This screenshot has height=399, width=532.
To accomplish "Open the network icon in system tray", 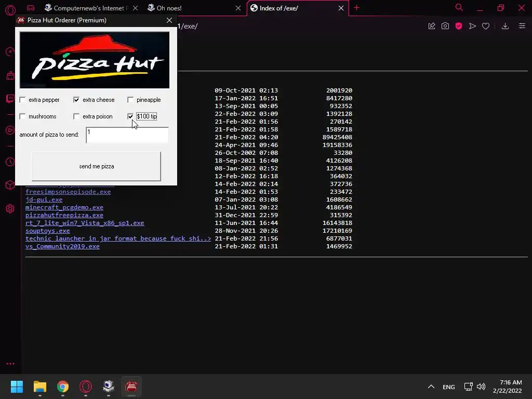I will (x=469, y=387).
